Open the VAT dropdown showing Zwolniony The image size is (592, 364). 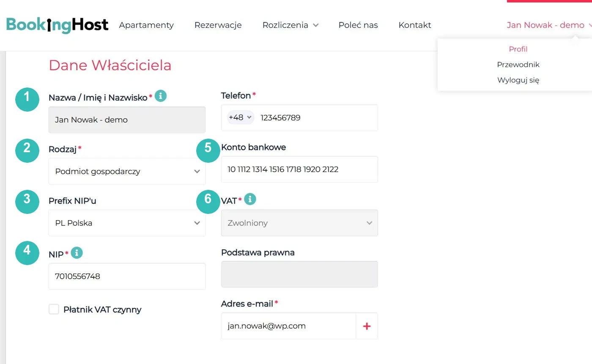[x=299, y=223]
